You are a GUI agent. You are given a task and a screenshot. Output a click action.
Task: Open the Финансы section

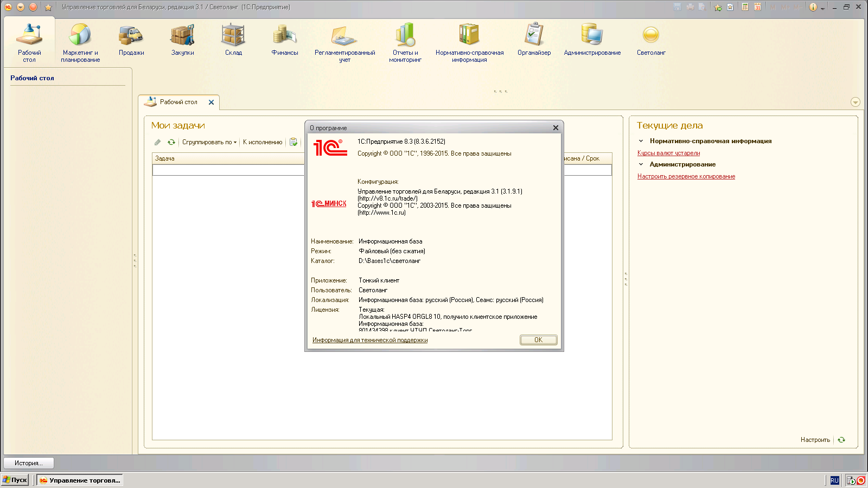tap(285, 40)
